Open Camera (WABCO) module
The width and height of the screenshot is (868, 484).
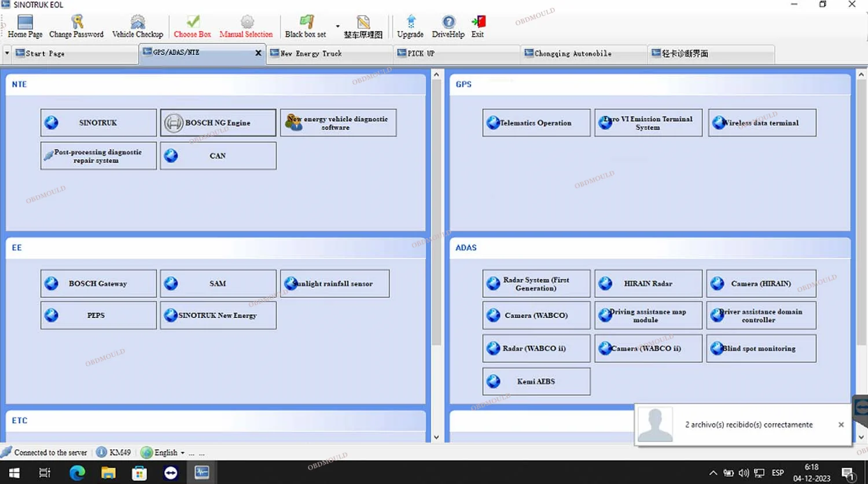coord(536,315)
